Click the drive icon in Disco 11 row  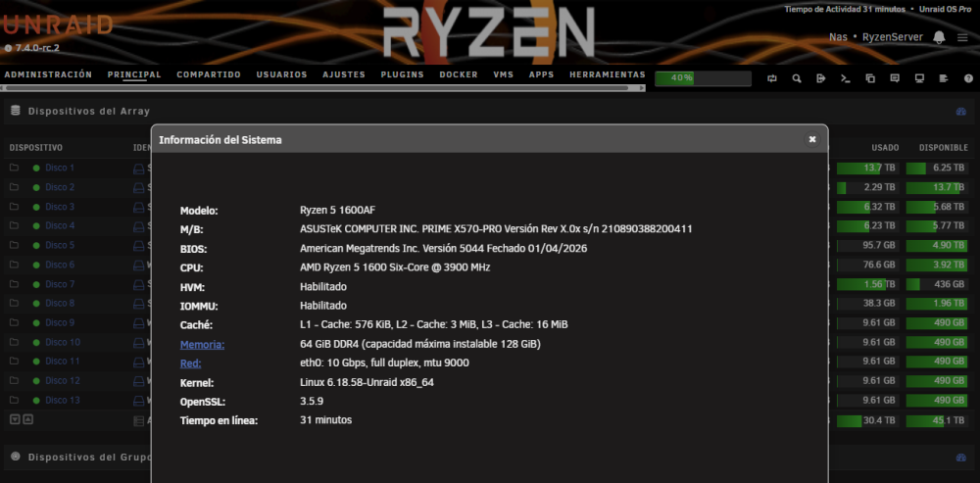[138, 362]
